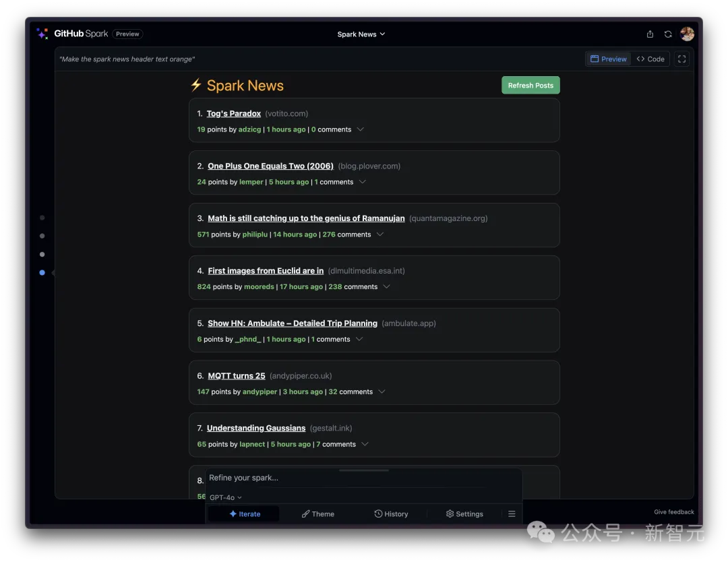Click the quantamagazine.org domain text
The image size is (728, 562).
click(448, 218)
